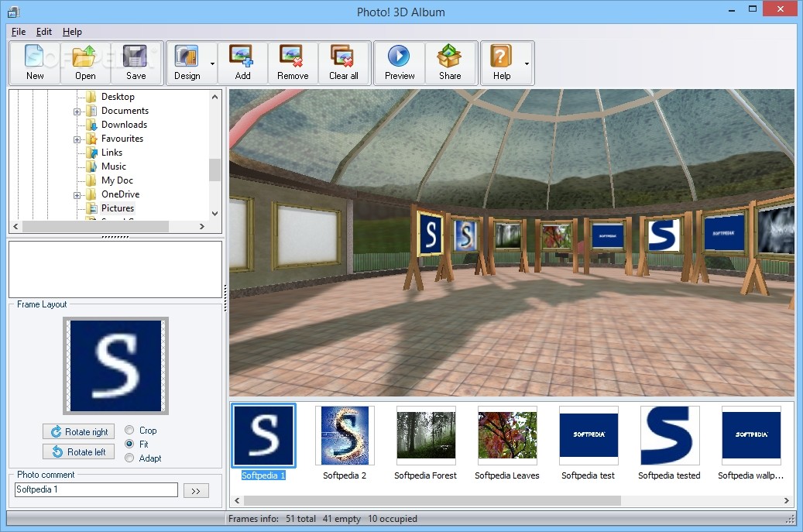Select the Softpedia Forest thumbnail
This screenshot has width=803, height=532.
click(x=425, y=435)
